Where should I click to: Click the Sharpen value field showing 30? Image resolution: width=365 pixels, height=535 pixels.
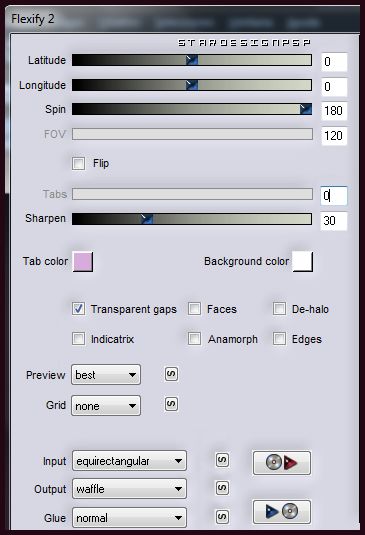334,221
